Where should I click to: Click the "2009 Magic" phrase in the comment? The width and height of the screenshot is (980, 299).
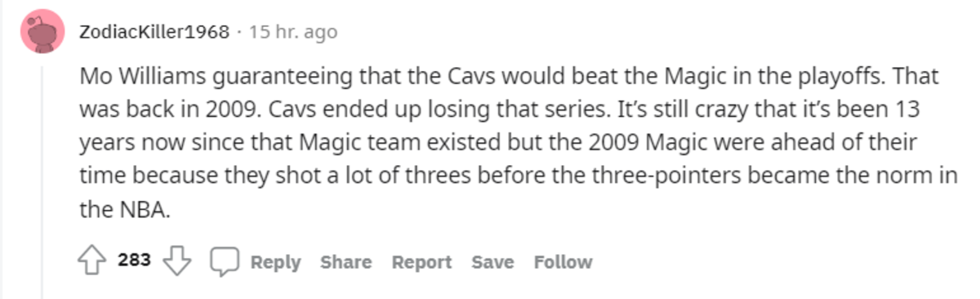[x=688, y=142]
